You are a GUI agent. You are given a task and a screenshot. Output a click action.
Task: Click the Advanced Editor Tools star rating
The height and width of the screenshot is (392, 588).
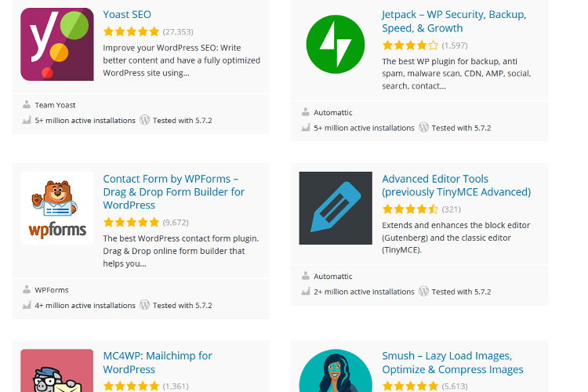[410, 209]
